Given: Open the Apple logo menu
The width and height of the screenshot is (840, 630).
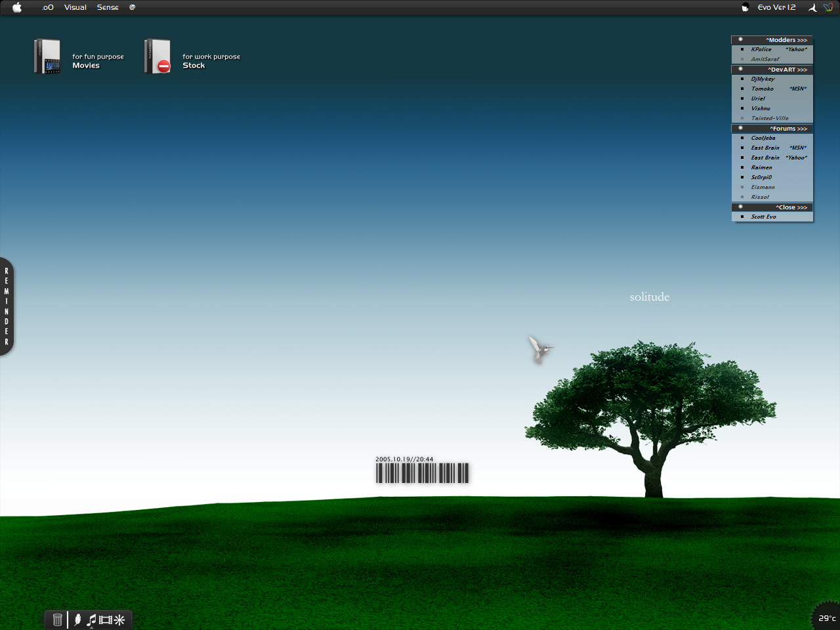Looking at the screenshot, I should click(x=17, y=7).
